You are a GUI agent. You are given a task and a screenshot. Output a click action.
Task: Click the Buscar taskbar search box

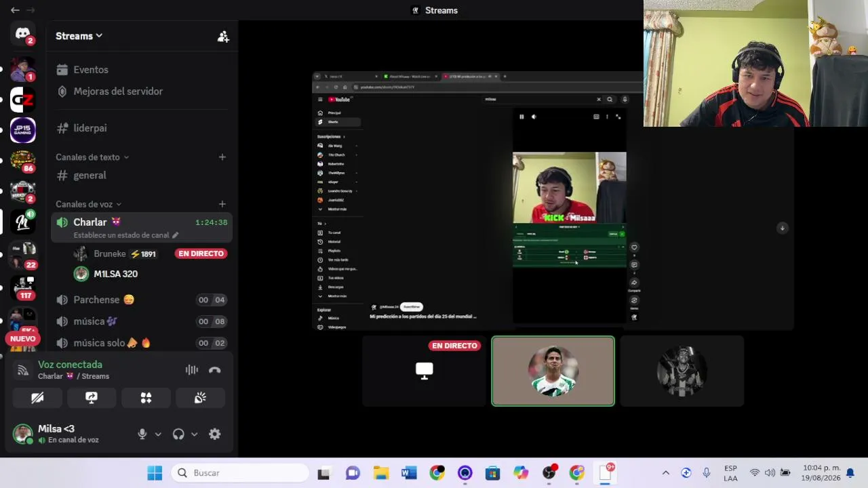(239, 473)
